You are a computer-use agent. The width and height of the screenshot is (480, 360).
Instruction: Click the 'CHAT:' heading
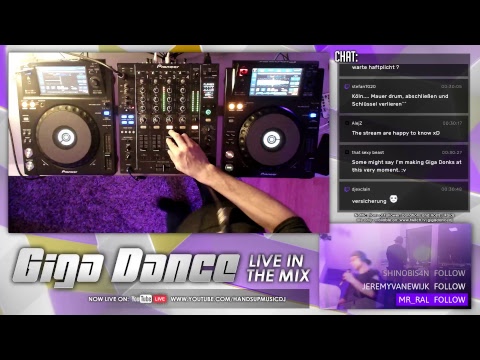coord(346,57)
